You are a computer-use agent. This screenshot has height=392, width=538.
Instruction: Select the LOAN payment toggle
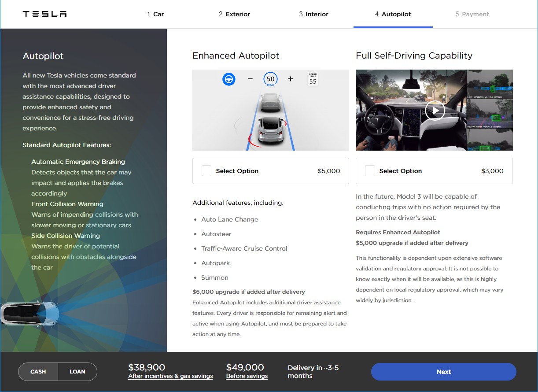tap(77, 372)
